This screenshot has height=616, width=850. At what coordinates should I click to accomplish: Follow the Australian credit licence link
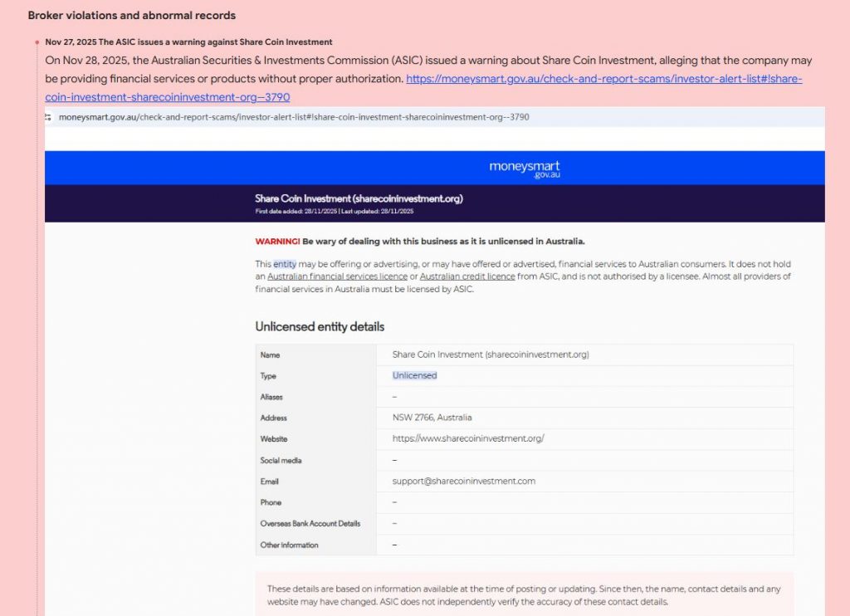pyautogui.click(x=467, y=276)
